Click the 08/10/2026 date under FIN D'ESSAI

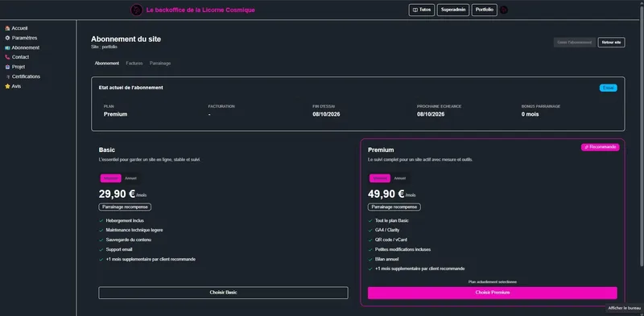point(326,114)
